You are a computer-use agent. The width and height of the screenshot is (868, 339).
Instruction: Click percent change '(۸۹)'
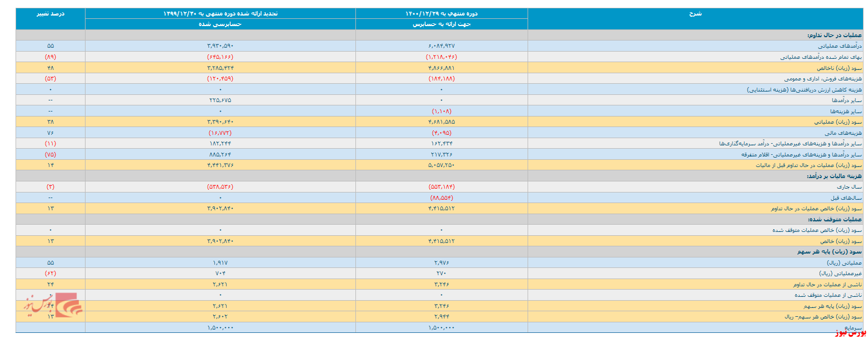pyautogui.click(x=51, y=57)
